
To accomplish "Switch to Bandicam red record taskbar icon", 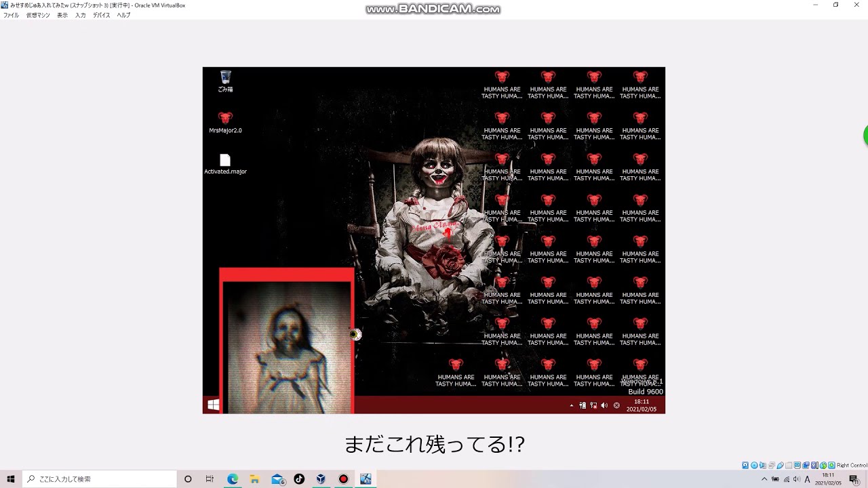I will tap(343, 479).
